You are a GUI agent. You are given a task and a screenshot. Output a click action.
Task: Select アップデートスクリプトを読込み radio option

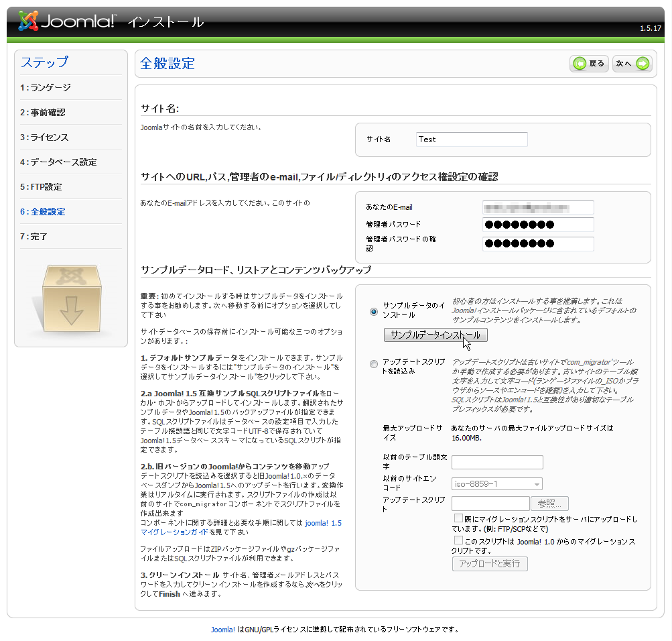pos(374,364)
